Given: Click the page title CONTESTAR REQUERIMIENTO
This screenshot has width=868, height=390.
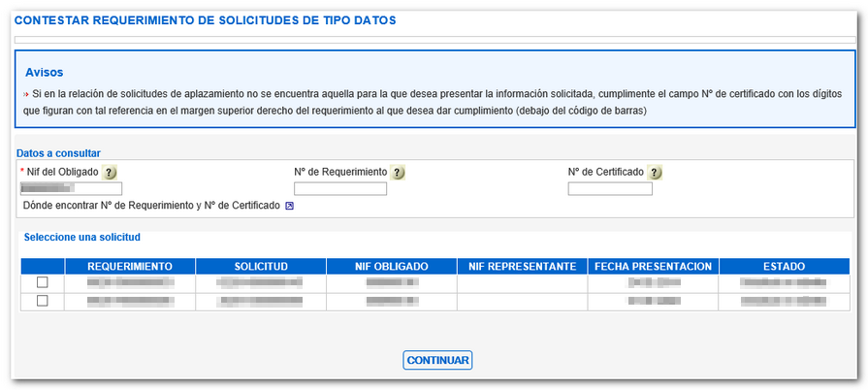Looking at the screenshot, I should [206, 20].
